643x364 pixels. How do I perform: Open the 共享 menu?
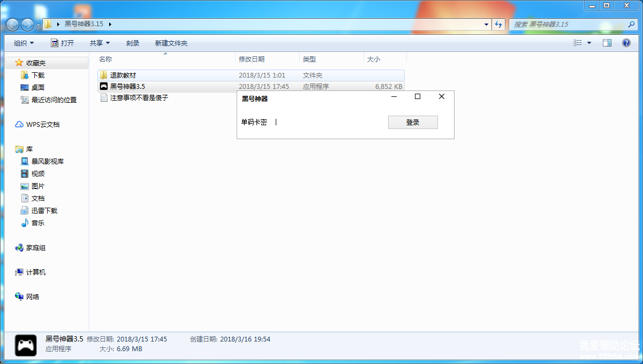click(100, 43)
